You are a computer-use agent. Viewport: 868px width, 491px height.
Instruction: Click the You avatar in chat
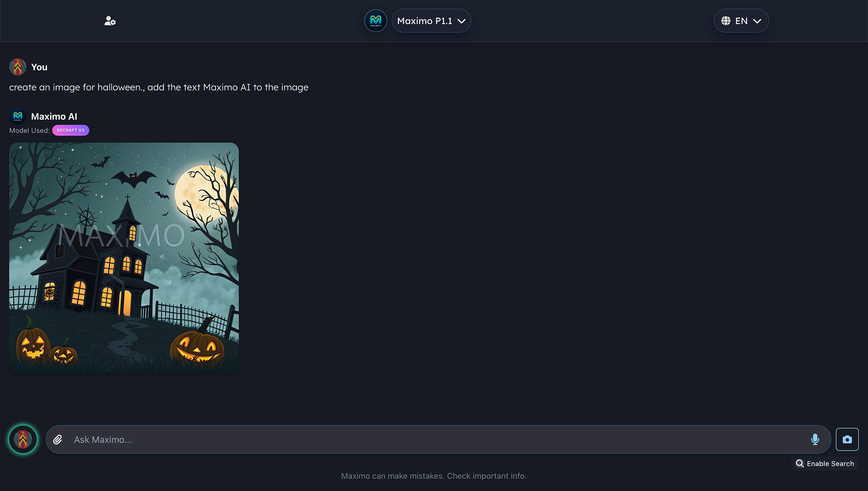pyautogui.click(x=18, y=67)
